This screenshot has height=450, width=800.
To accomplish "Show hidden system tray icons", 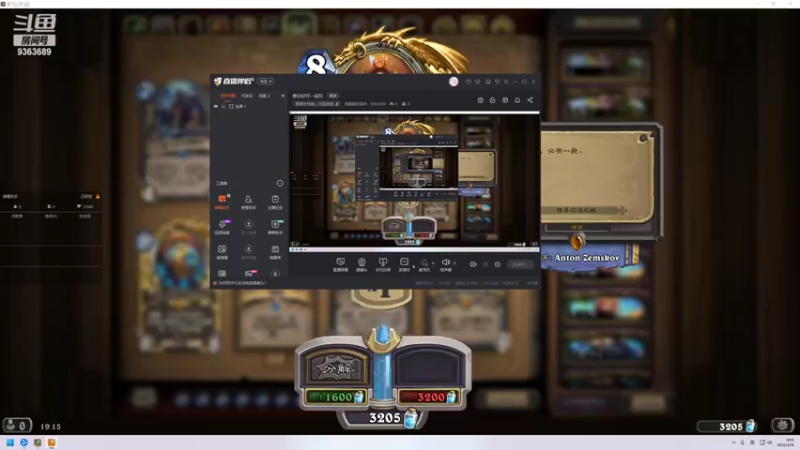I will point(734,442).
